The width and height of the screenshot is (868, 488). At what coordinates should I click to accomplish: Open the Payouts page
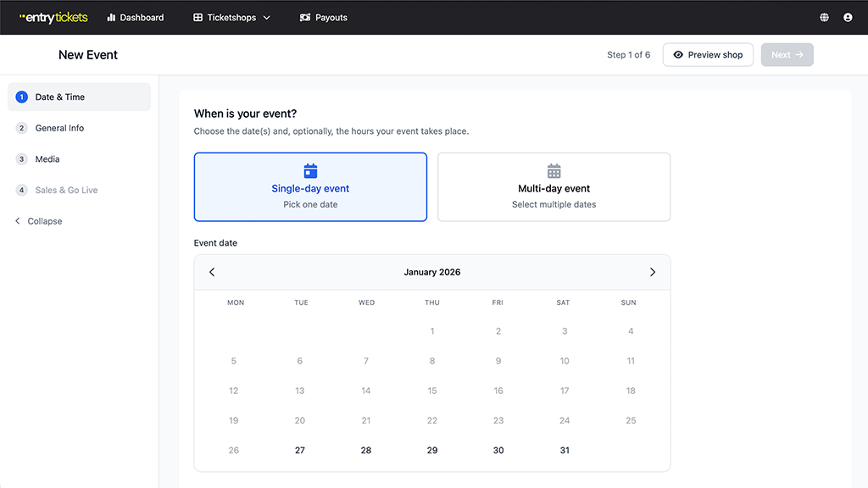tap(331, 17)
